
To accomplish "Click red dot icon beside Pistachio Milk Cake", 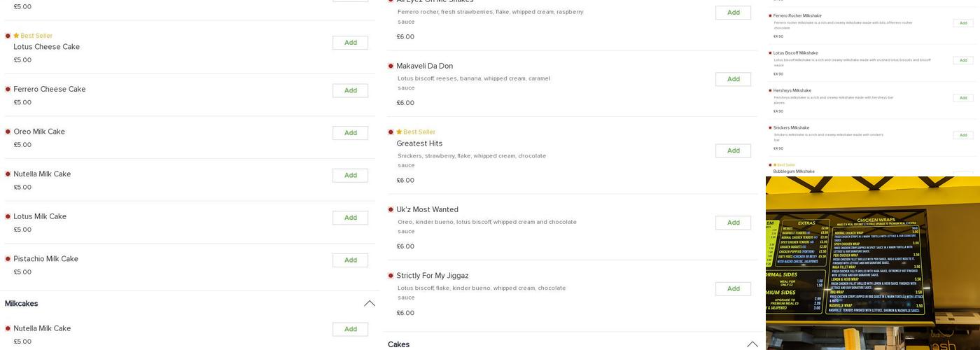I will point(8,259).
